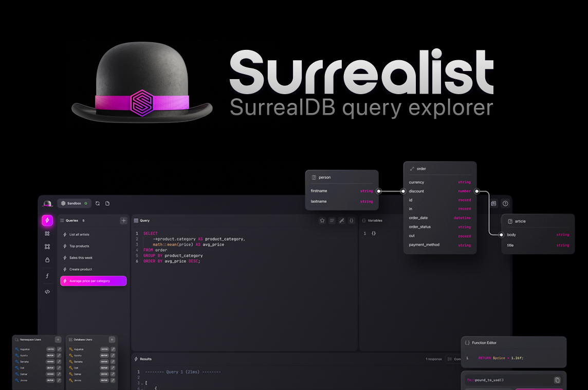
Task: Click role badge for database user Ayesha
Action: tap(104, 356)
